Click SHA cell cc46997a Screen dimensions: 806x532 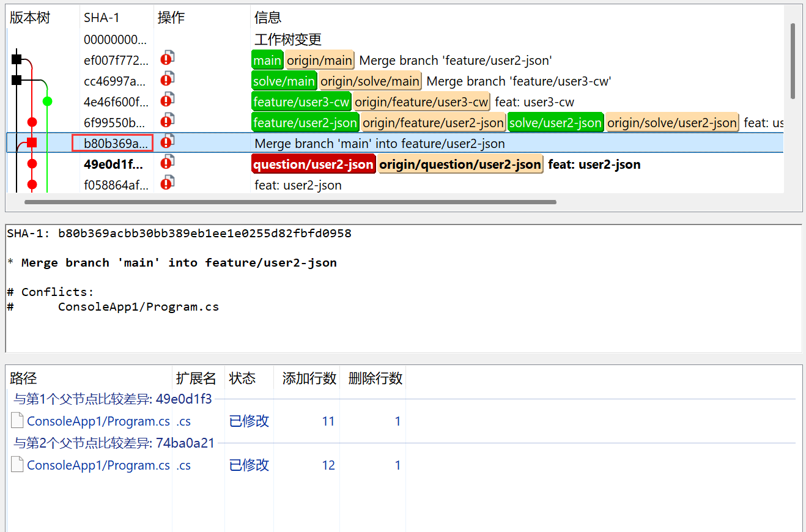[x=116, y=81]
